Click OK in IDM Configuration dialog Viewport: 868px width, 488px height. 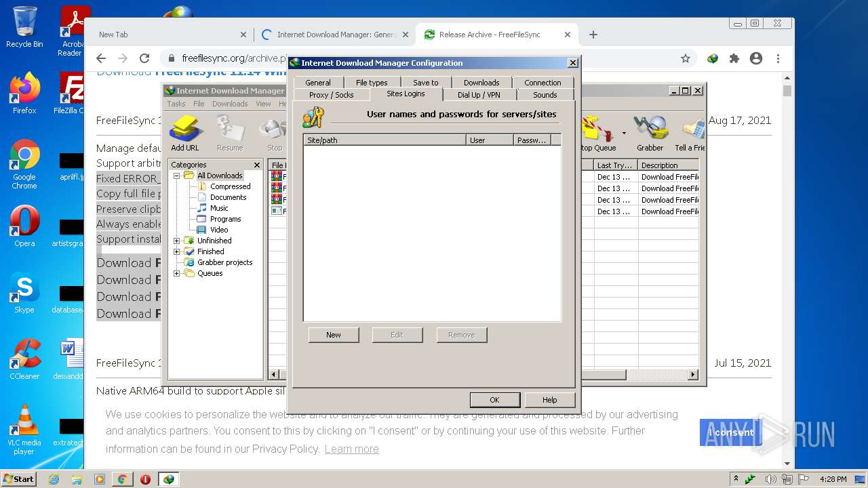(x=494, y=400)
